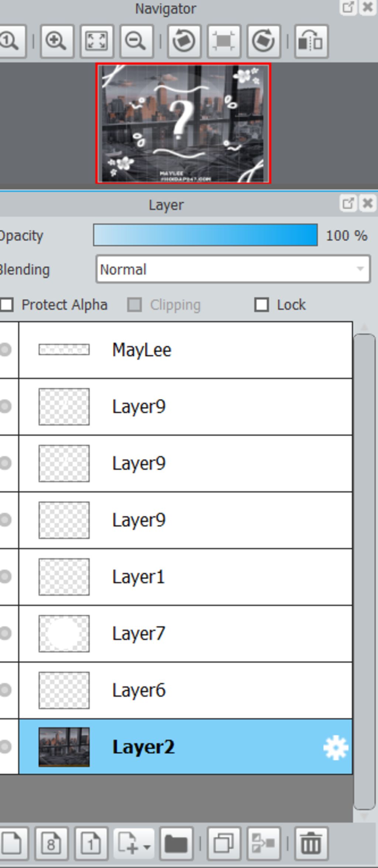Viewport: 378px width, 868px height.
Task: Create a new layer folder
Action: (176, 843)
